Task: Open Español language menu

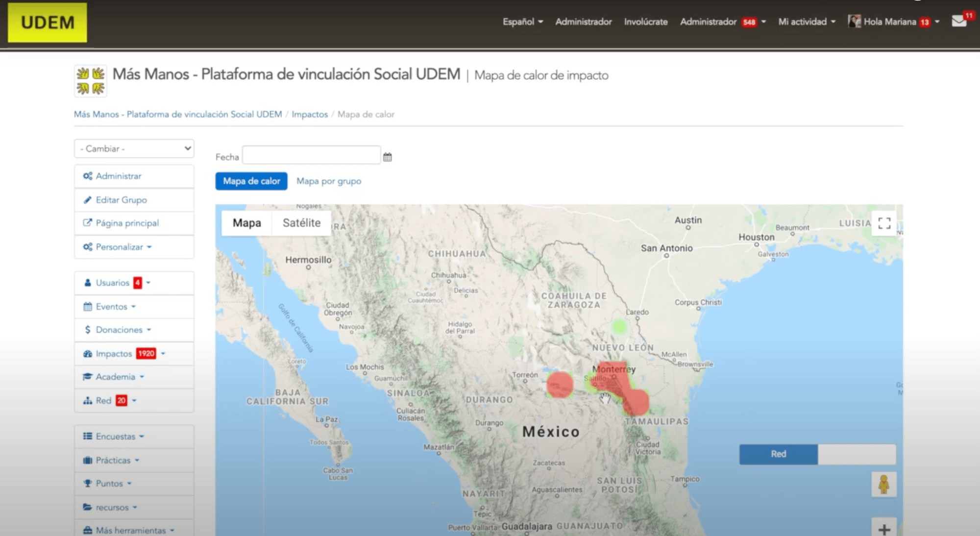Action: 523,22
